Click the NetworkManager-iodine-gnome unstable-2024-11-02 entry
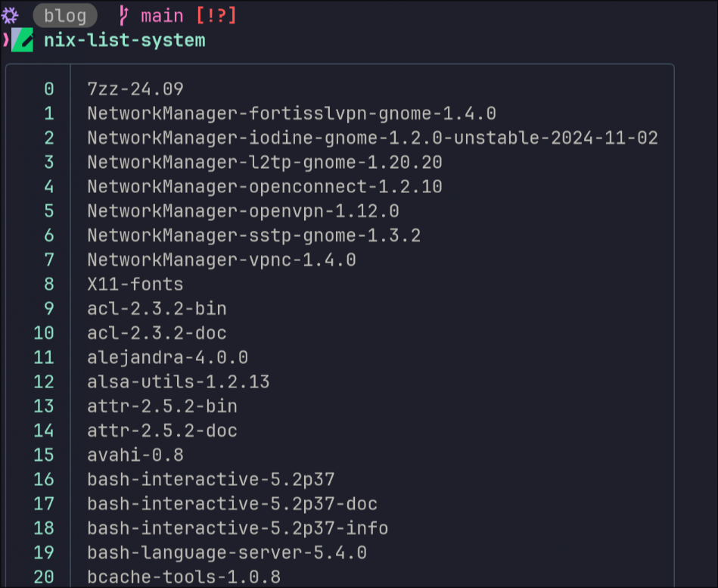 [373, 138]
